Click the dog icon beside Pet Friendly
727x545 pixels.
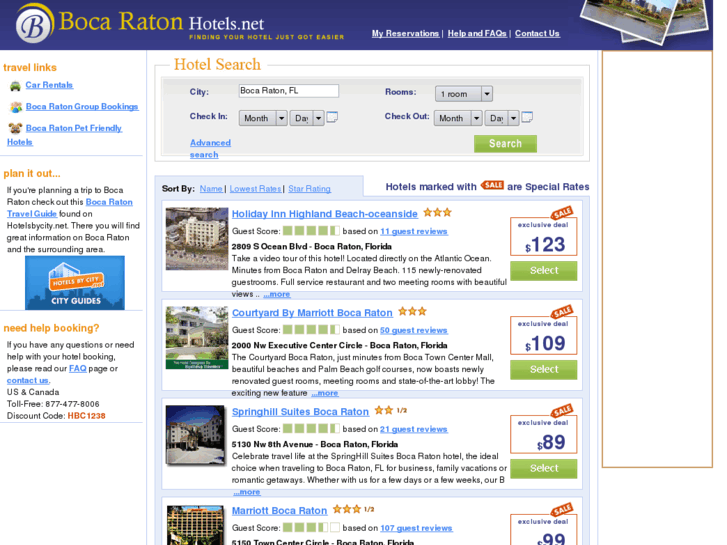[15, 128]
